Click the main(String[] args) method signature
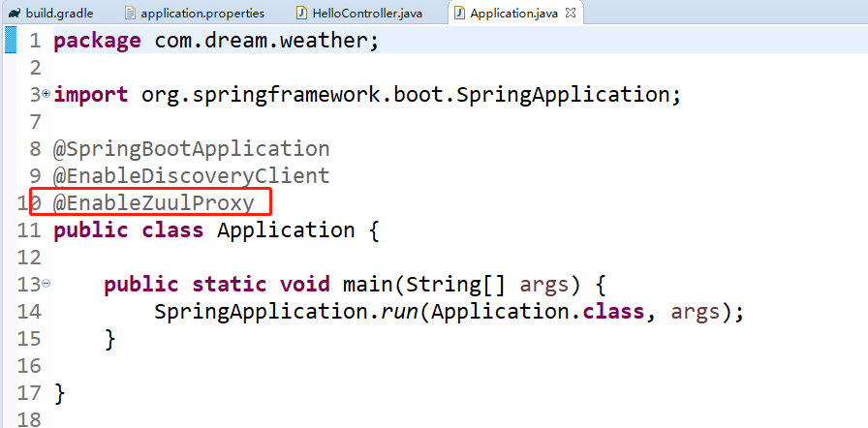This screenshot has height=428, width=868. [462, 285]
